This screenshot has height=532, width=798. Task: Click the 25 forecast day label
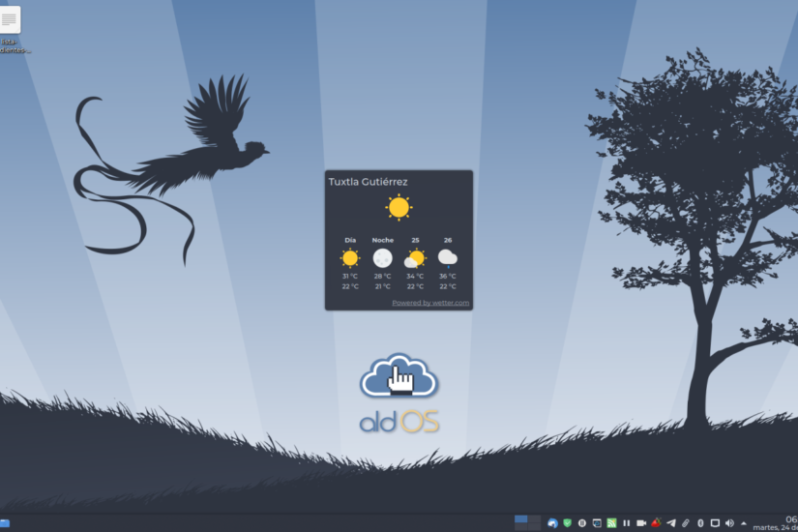point(415,240)
